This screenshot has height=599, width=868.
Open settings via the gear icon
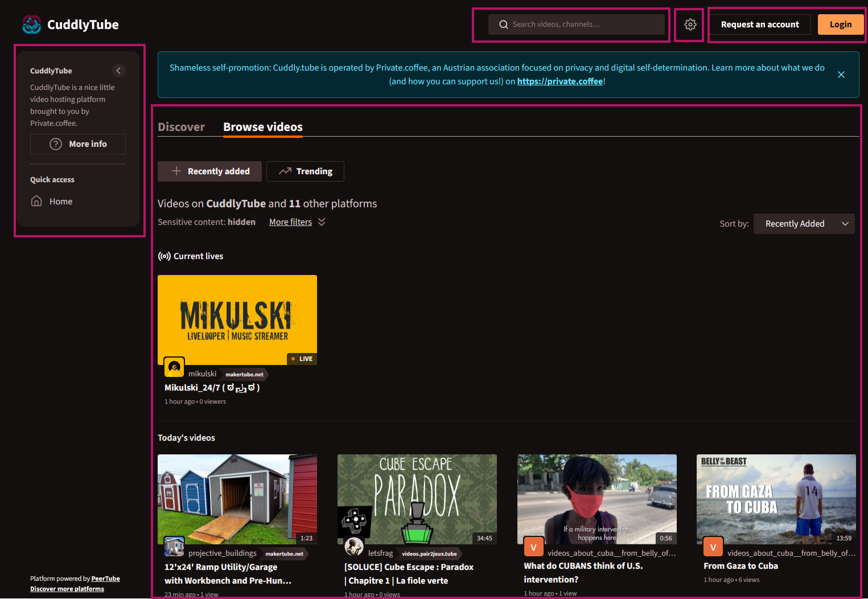point(690,24)
